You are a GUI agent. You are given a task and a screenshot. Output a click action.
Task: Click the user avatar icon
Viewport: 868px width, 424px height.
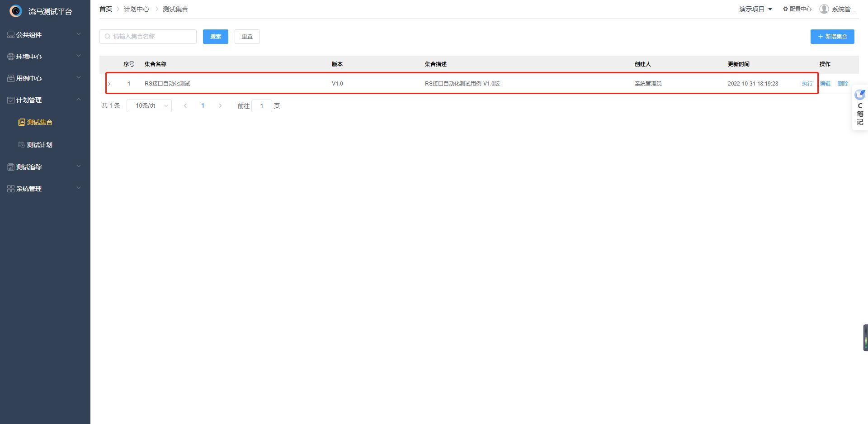[x=824, y=9]
